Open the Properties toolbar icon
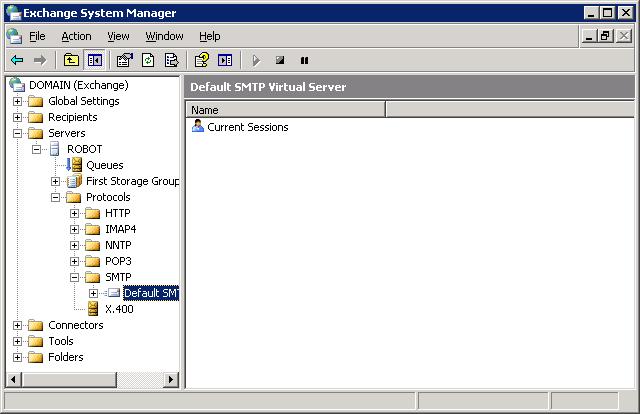The height and width of the screenshot is (414, 640). (x=125, y=60)
